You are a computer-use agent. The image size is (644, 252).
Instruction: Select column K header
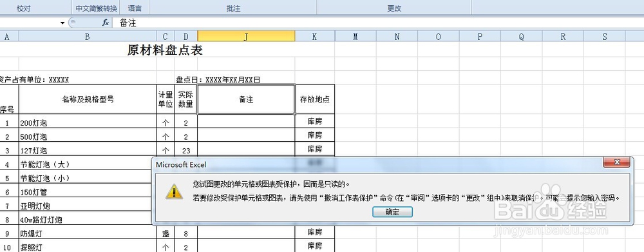pyautogui.click(x=315, y=37)
